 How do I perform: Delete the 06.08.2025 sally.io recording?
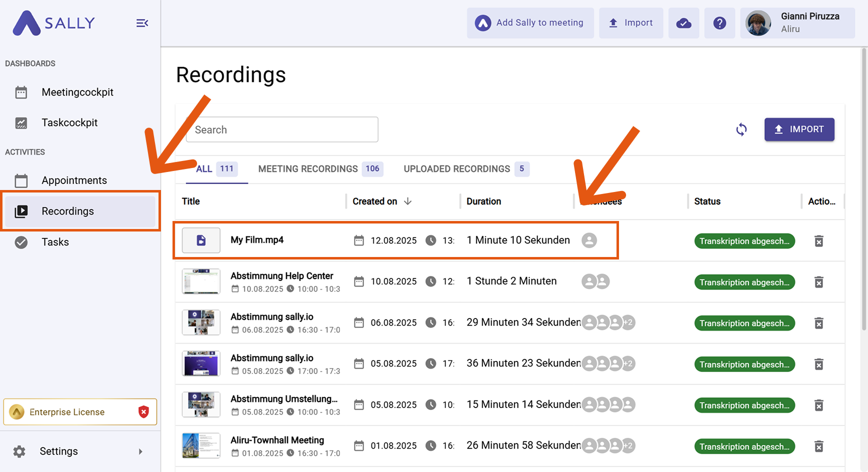pyautogui.click(x=818, y=323)
